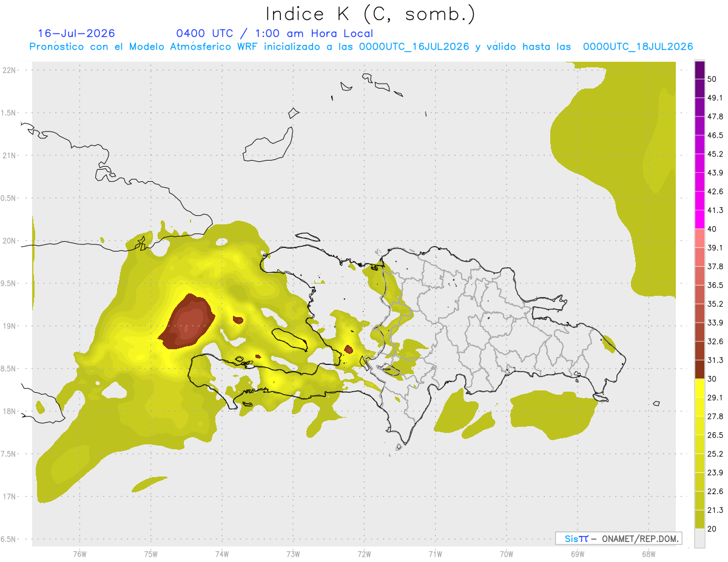This screenshot has height=562, width=728.
Task: Click the '19N' latitude label
Action: [x=9, y=326]
